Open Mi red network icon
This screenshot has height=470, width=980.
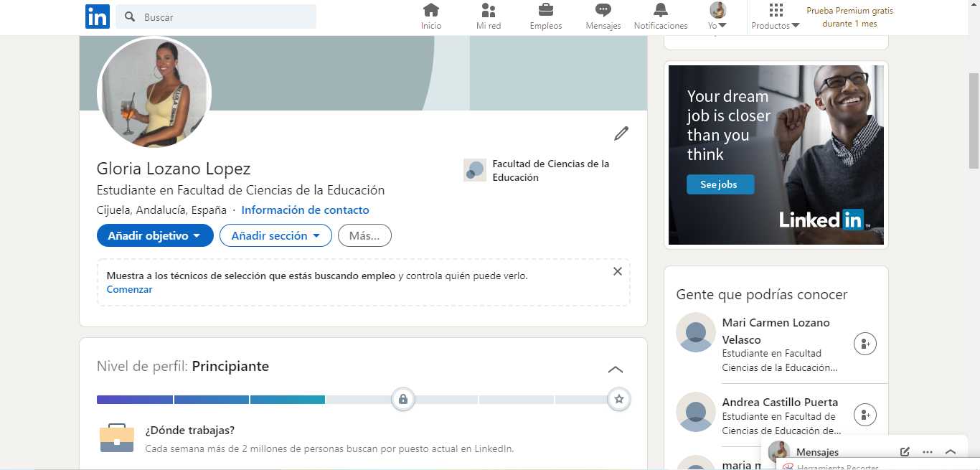point(489,10)
